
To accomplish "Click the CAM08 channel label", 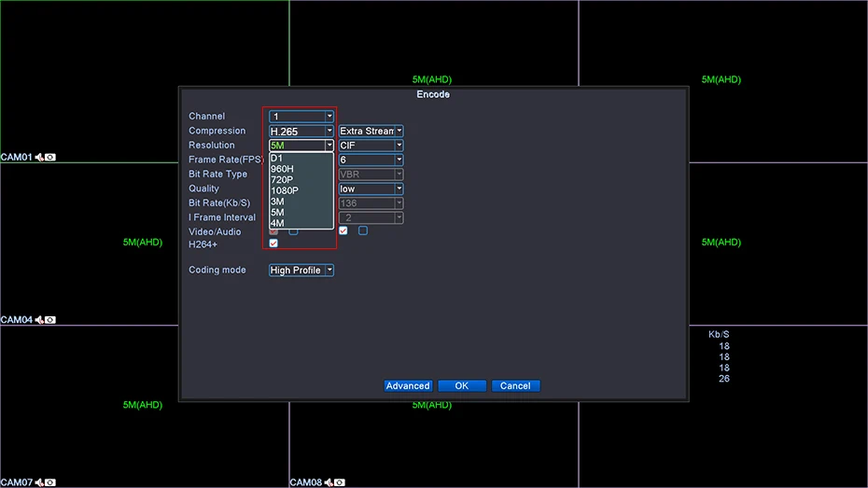I will click(x=305, y=483).
